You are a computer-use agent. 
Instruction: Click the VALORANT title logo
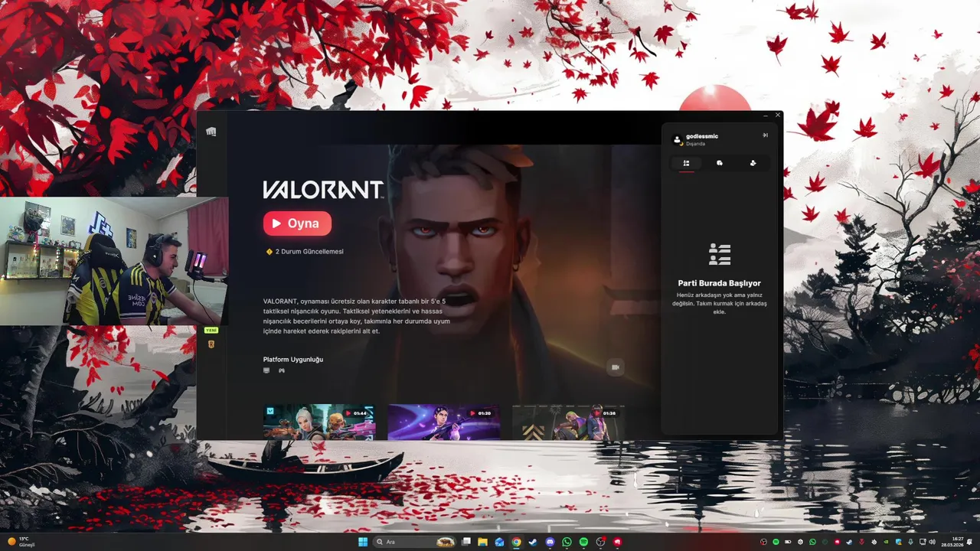pyautogui.click(x=322, y=190)
